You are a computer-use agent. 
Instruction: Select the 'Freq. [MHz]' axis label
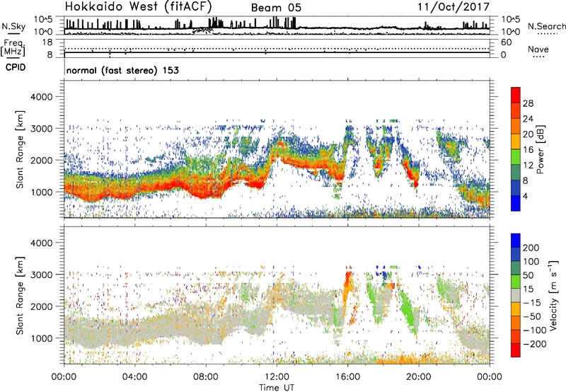click(x=13, y=48)
